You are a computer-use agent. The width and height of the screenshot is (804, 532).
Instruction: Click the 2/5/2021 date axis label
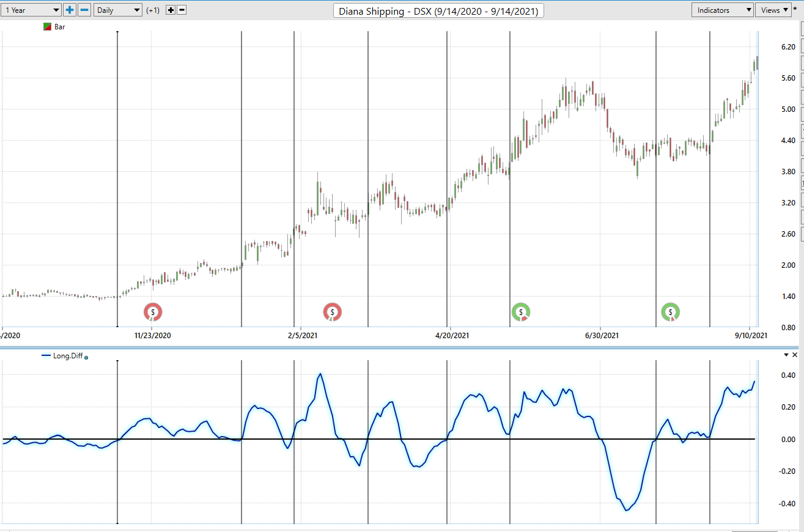tap(303, 335)
